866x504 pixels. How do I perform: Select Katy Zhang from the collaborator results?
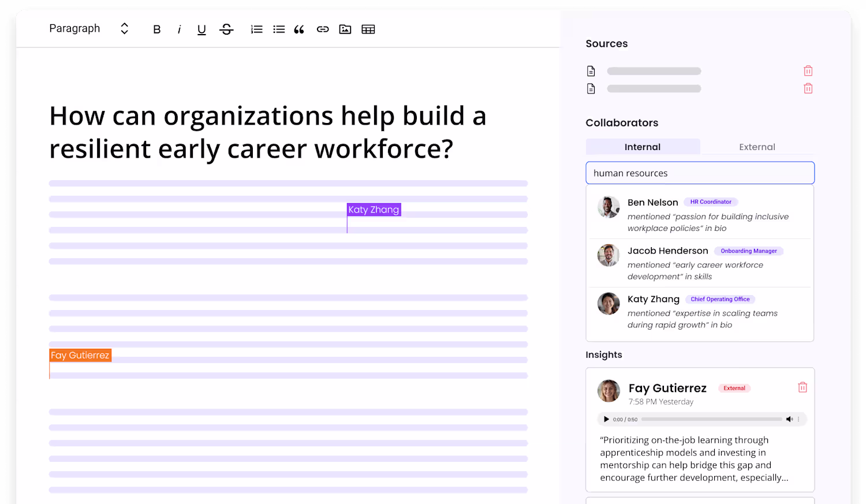click(700, 312)
